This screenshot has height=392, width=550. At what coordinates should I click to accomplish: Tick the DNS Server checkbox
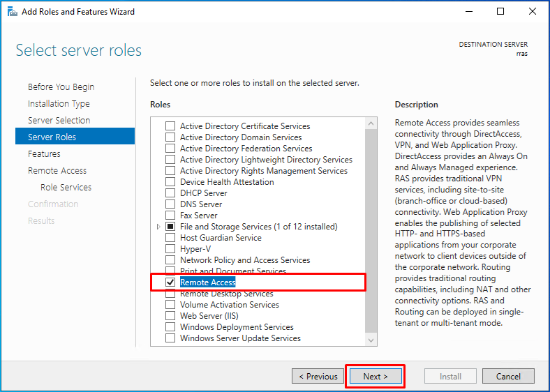pos(170,204)
